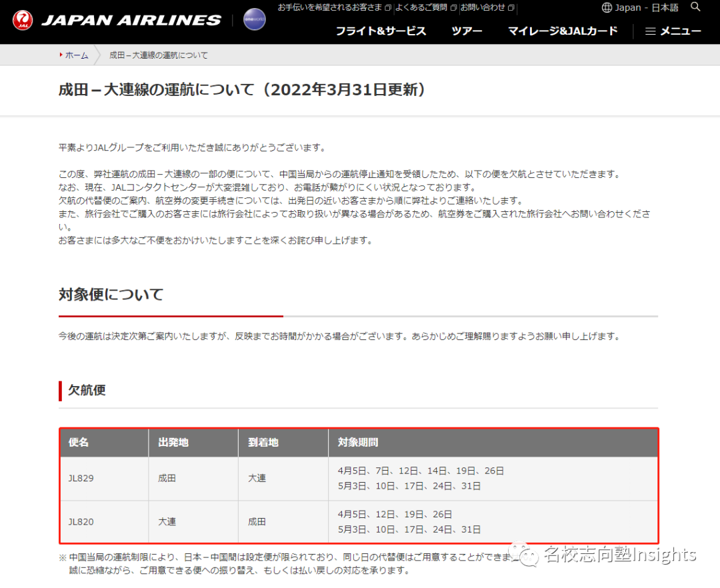Screen dimensions: 720x588
Task: Click external-link icon beside よくあるご質問
Action: [x=453, y=7]
